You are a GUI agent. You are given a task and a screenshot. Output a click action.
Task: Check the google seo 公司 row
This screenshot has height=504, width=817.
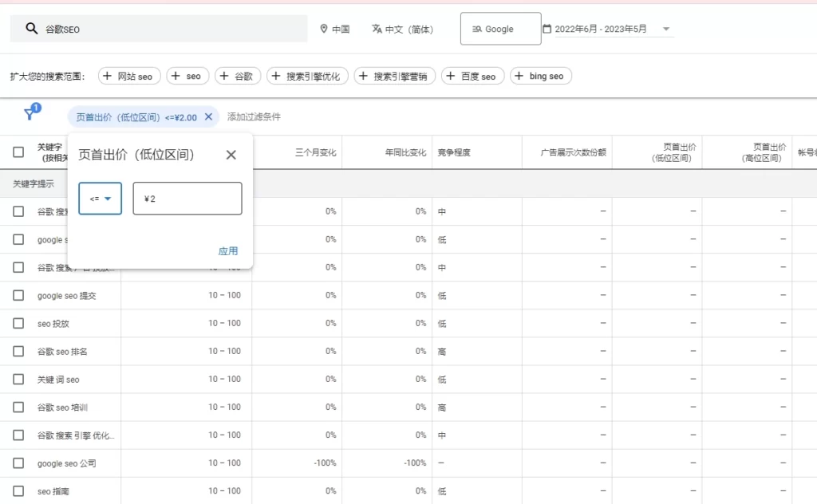pyautogui.click(x=18, y=463)
